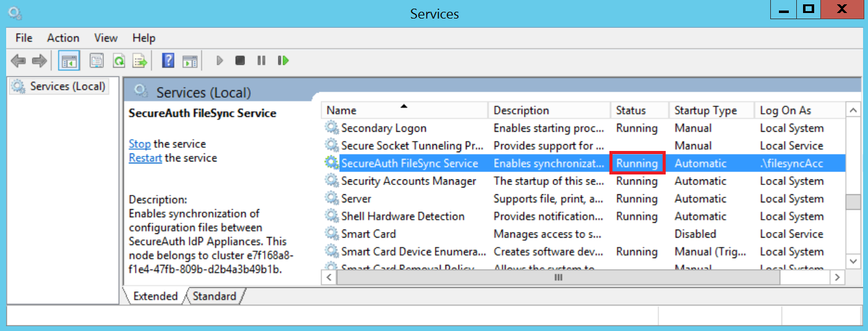Click the Secure Socket Tunneling gear icon

click(x=332, y=145)
